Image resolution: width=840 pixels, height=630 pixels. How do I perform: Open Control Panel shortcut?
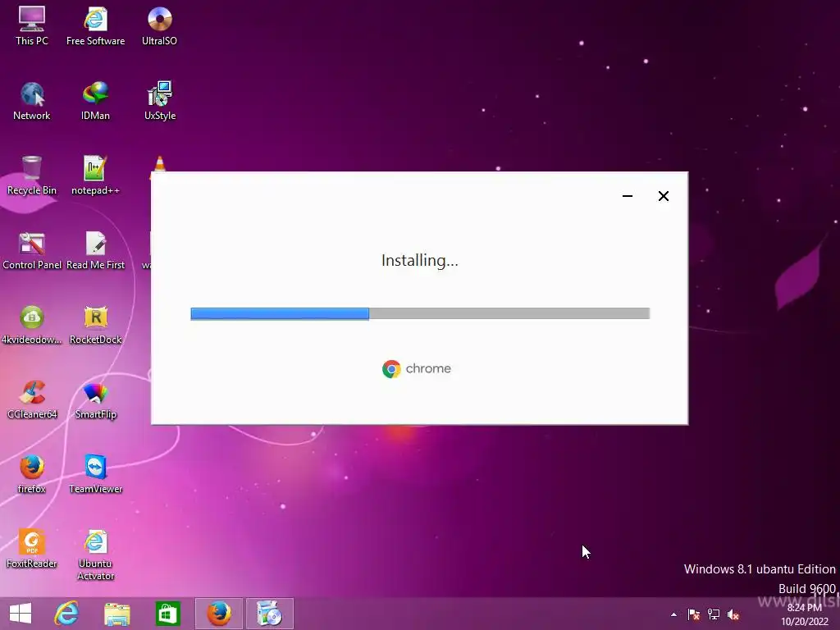(x=32, y=250)
